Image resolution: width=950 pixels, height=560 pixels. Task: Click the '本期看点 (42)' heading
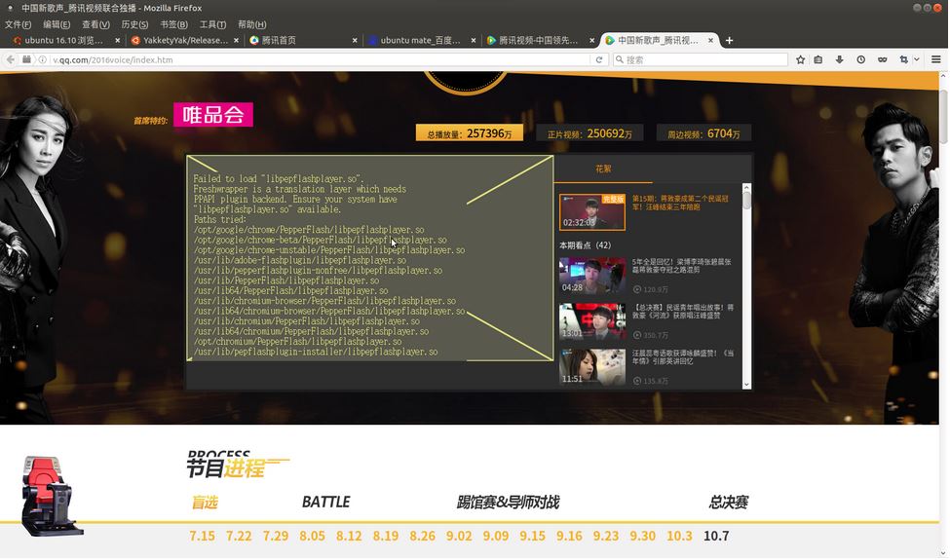tap(585, 245)
